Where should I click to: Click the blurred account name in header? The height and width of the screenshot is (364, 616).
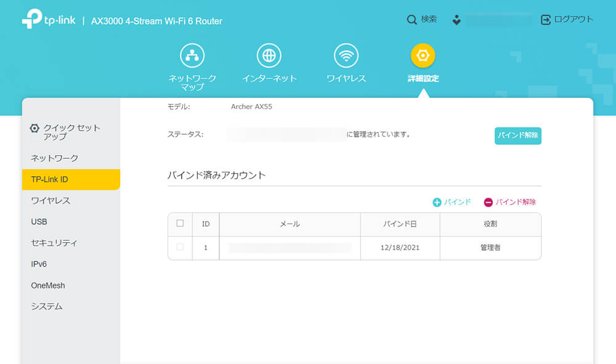tap(499, 20)
